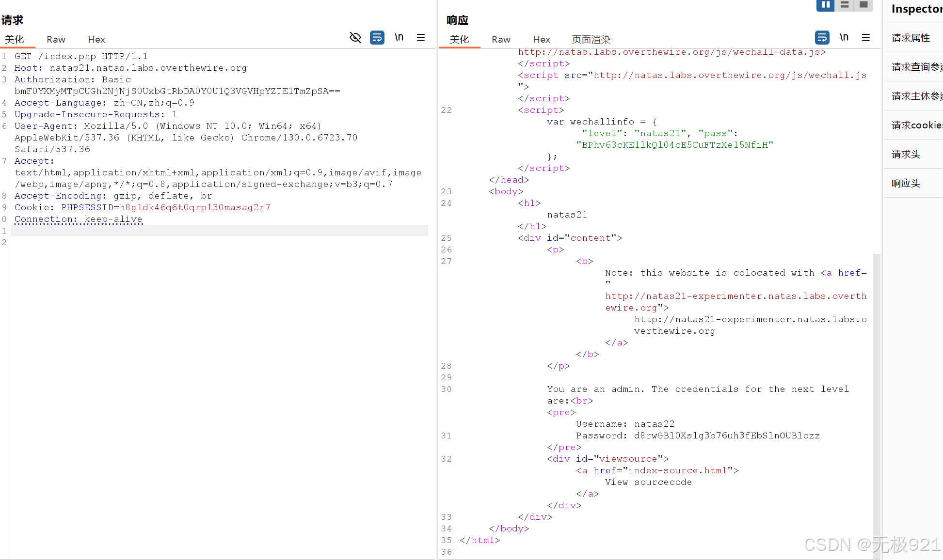Open response panel hamburger options menu
The image size is (943, 560).
[866, 37]
